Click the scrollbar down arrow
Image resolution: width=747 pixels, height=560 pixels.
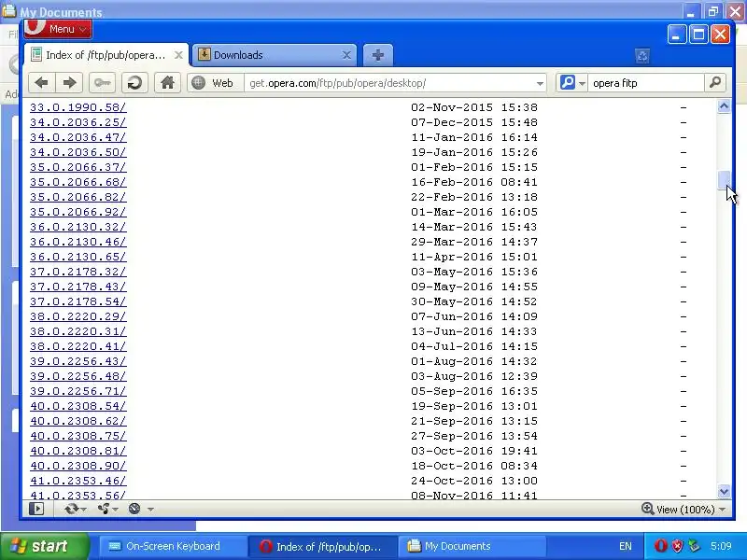[x=724, y=491]
